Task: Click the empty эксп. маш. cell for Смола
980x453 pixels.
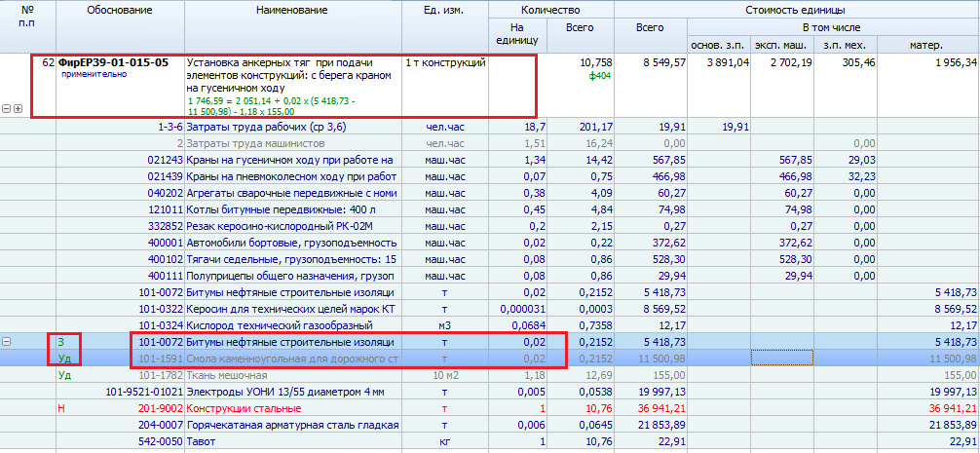Action: 782,359
